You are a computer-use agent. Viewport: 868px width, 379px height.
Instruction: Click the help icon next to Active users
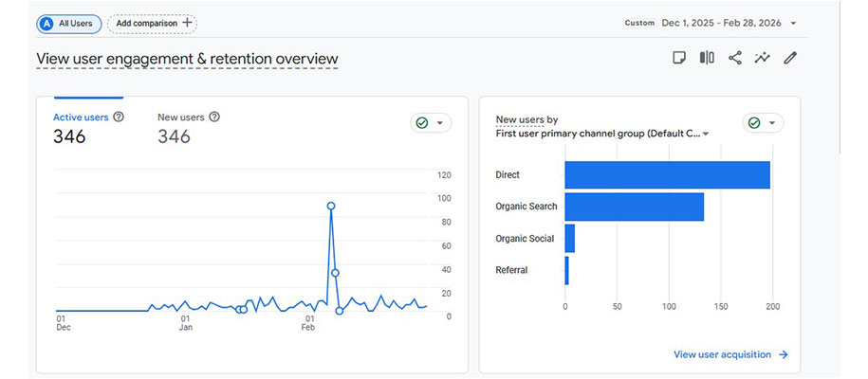pos(119,117)
